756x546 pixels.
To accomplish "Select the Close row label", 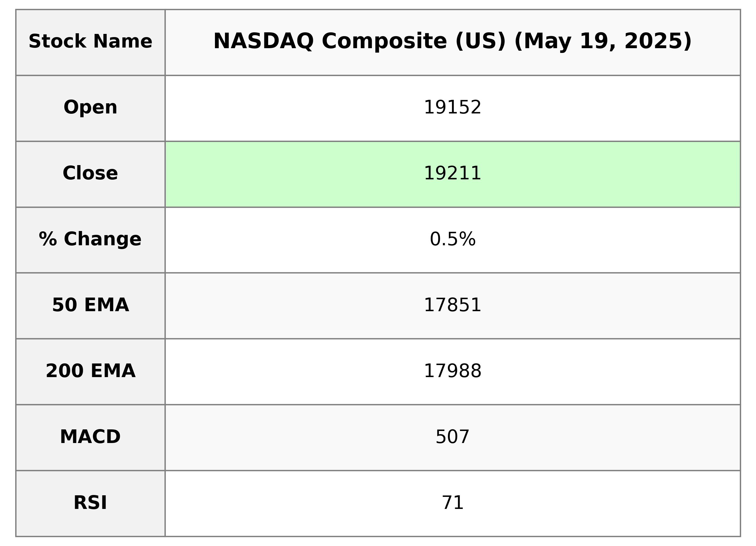I will tap(90, 173).
